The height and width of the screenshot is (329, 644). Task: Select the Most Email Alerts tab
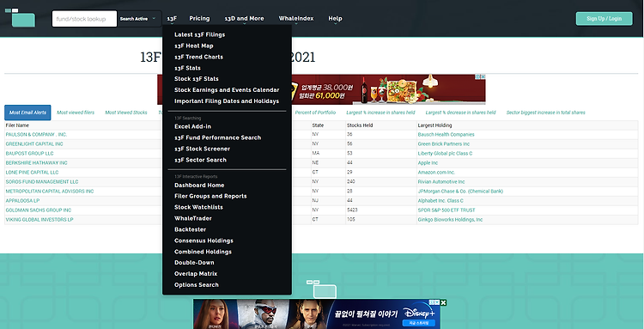[27, 113]
